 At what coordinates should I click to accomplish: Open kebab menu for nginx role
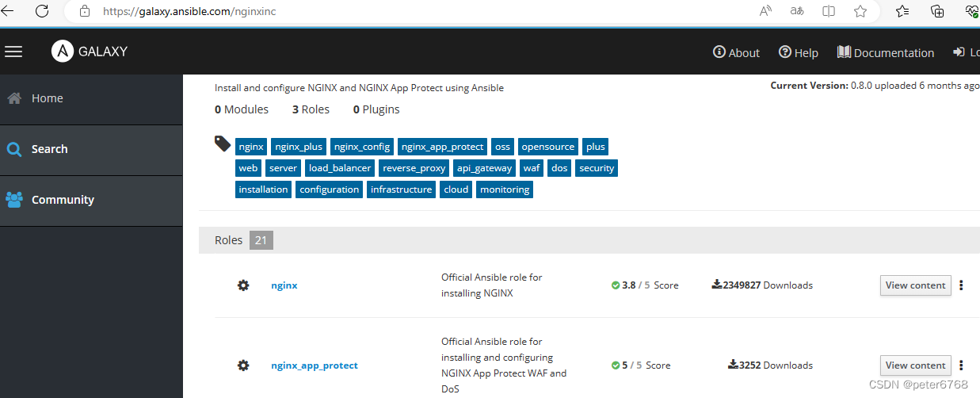(x=962, y=285)
